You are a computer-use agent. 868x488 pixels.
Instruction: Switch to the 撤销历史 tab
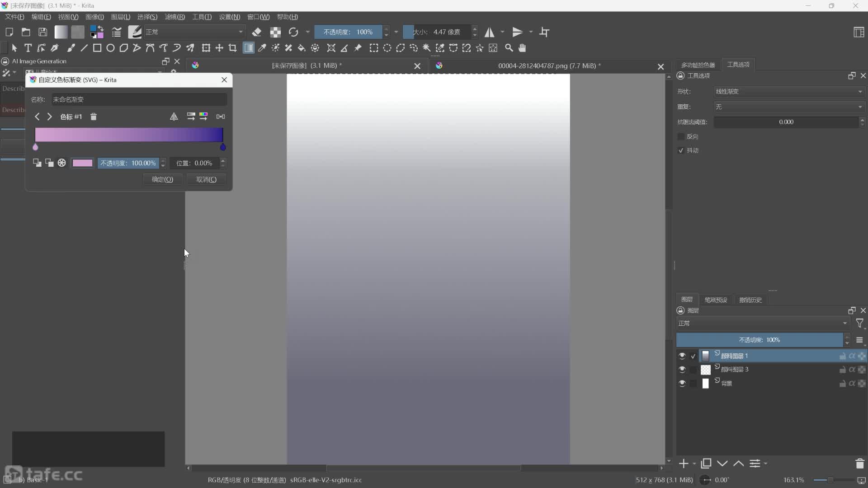point(750,300)
